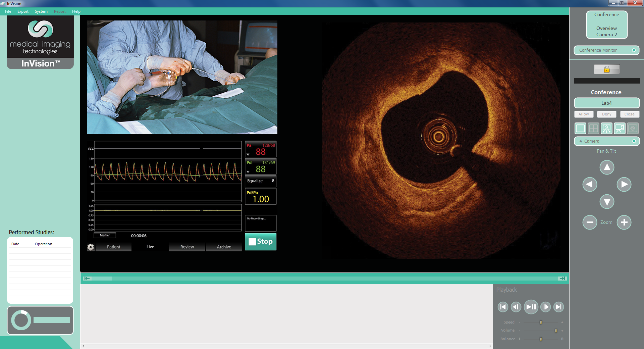Zoom in with the plus button
The width and height of the screenshot is (644, 349).
point(624,222)
